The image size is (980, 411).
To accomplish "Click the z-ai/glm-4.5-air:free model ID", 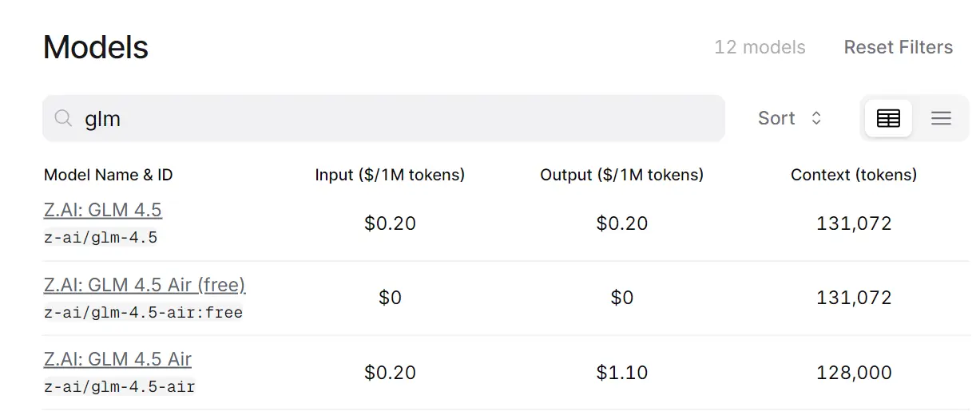I will click(143, 312).
